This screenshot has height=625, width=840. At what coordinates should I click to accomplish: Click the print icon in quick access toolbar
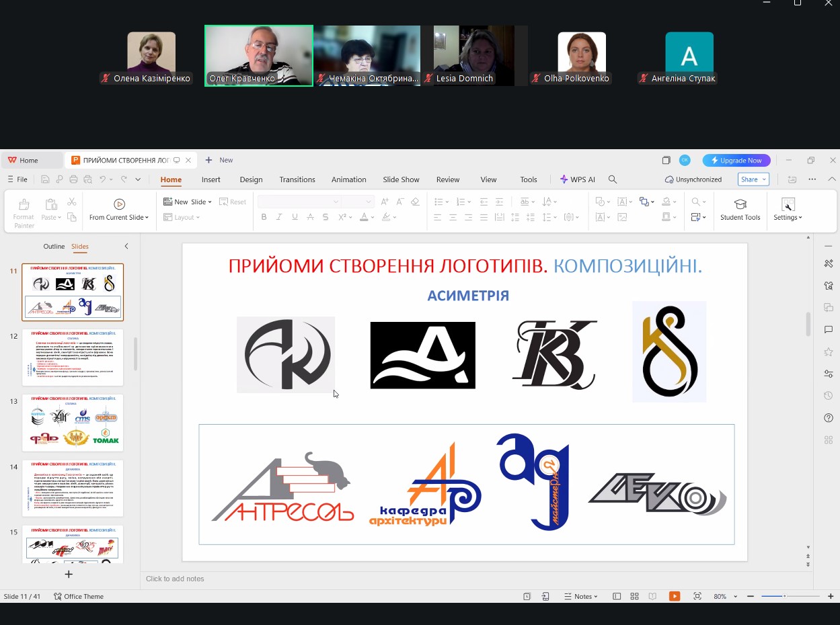73,179
